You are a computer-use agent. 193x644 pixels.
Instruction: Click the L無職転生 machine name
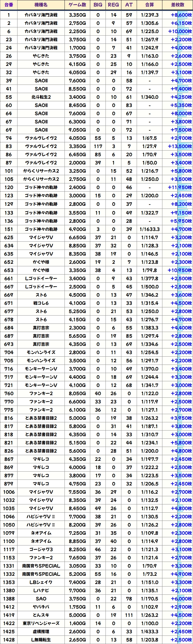pos(41,640)
